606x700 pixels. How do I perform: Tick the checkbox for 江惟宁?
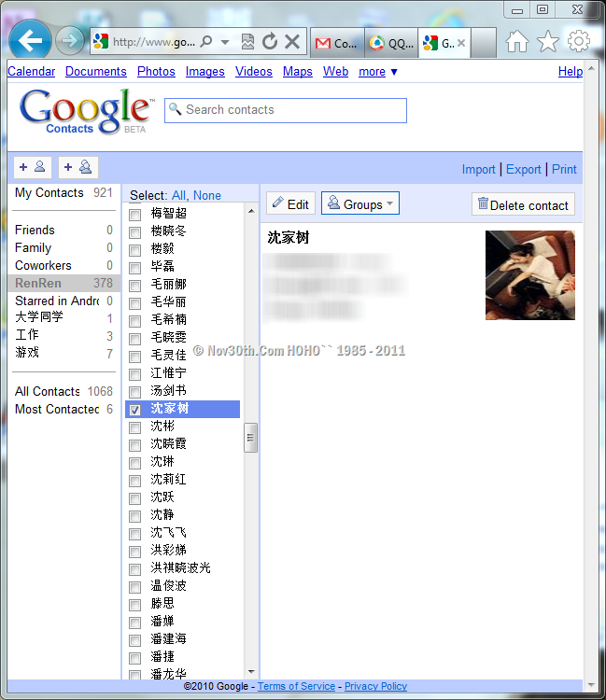pyautogui.click(x=134, y=374)
